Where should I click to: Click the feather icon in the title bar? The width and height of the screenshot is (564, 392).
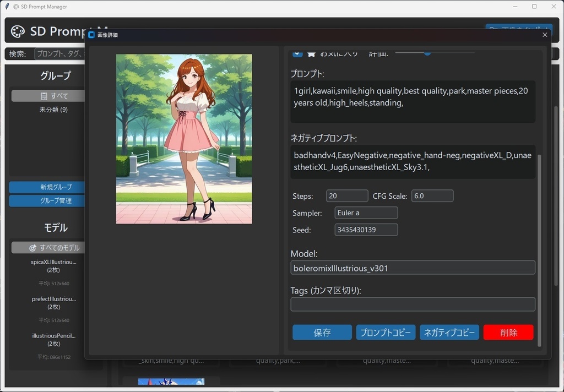pos(6,6)
